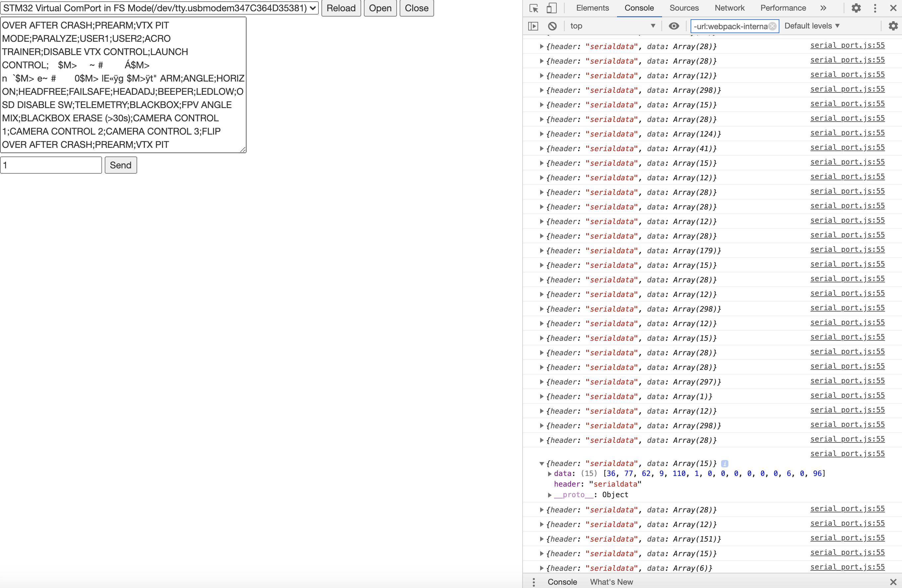Expand the __proto__: Object row
Screen dimensions: 902x588
[x=549, y=495]
